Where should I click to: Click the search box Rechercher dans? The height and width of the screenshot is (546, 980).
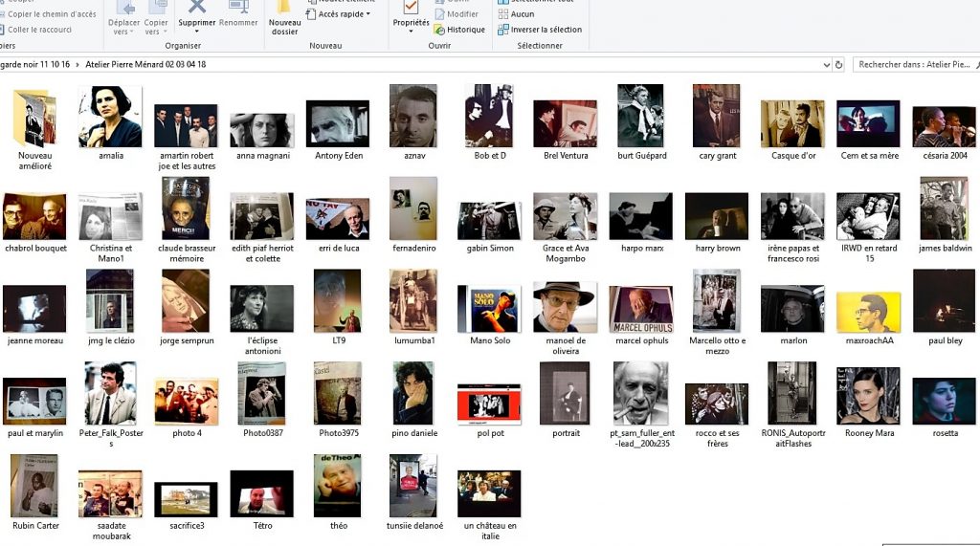[x=914, y=65]
